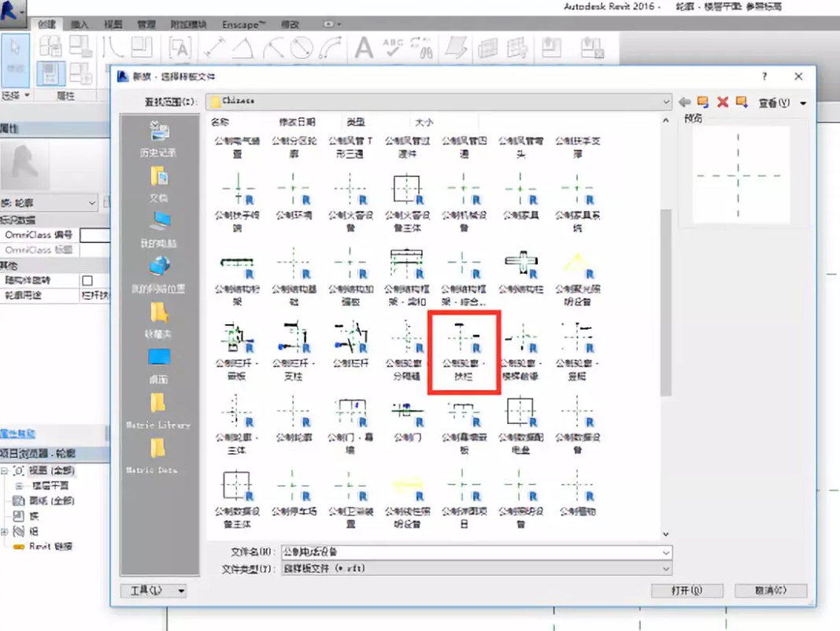This screenshot has height=631, width=840.
Task: Click the 打开 (Open) button
Action: point(686,591)
